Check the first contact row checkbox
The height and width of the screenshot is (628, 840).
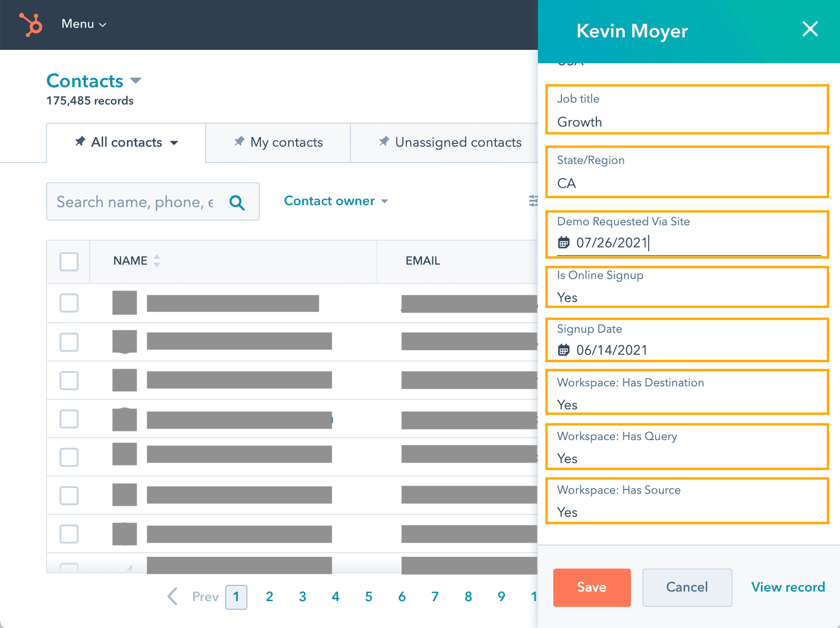(x=69, y=303)
